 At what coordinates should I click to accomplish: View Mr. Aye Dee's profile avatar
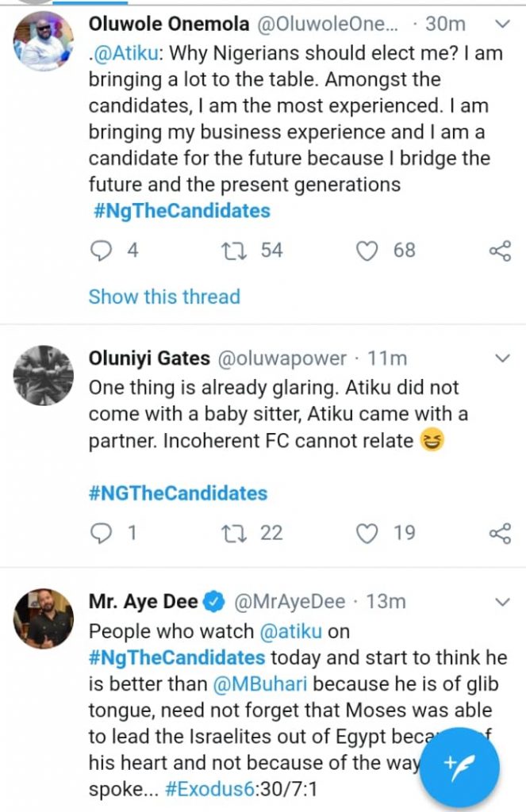coord(44,619)
